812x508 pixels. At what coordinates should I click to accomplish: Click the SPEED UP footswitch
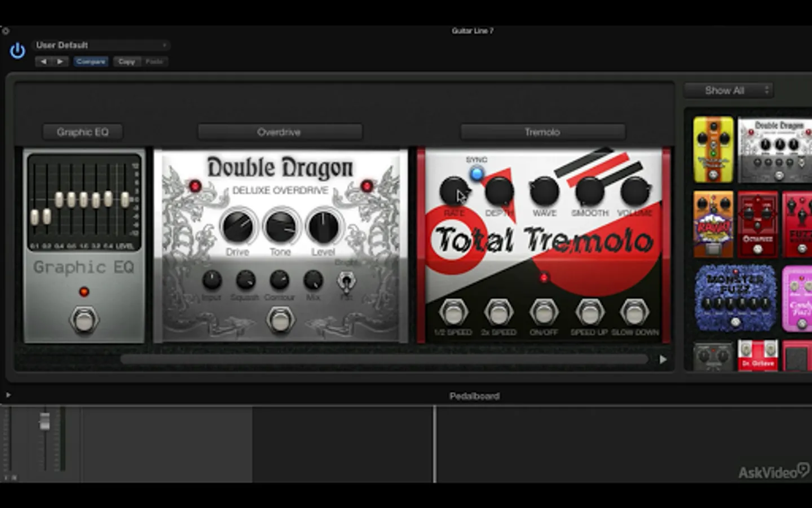589,312
